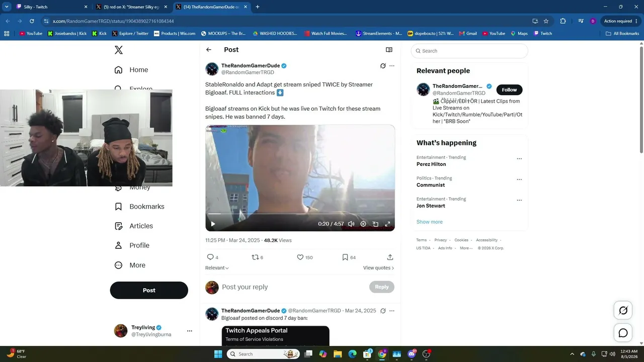Image resolution: width=644 pixels, height=362 pixels.
Task: Open the View quotes link
Action: pos(378,268)
